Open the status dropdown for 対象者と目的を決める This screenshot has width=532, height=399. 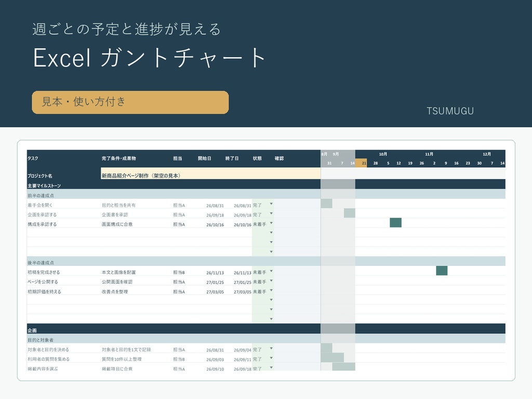click(x=271, y=349)
